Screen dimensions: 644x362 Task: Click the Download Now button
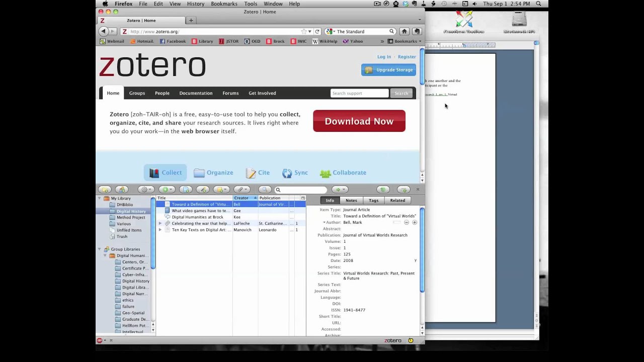359,121
